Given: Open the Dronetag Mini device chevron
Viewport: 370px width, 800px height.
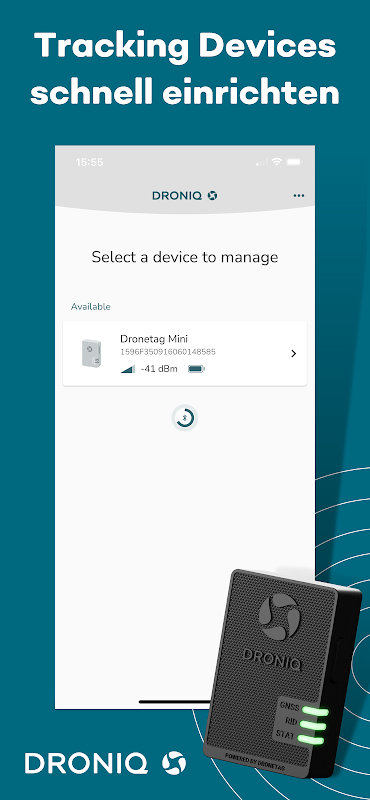Looking at the screenshot, I should coord(293,353).
